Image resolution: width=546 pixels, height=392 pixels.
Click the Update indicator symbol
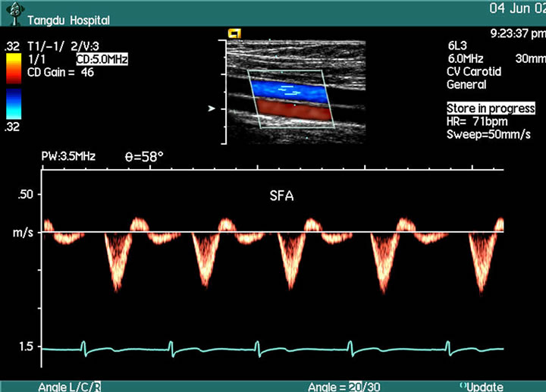pos(463,386)
